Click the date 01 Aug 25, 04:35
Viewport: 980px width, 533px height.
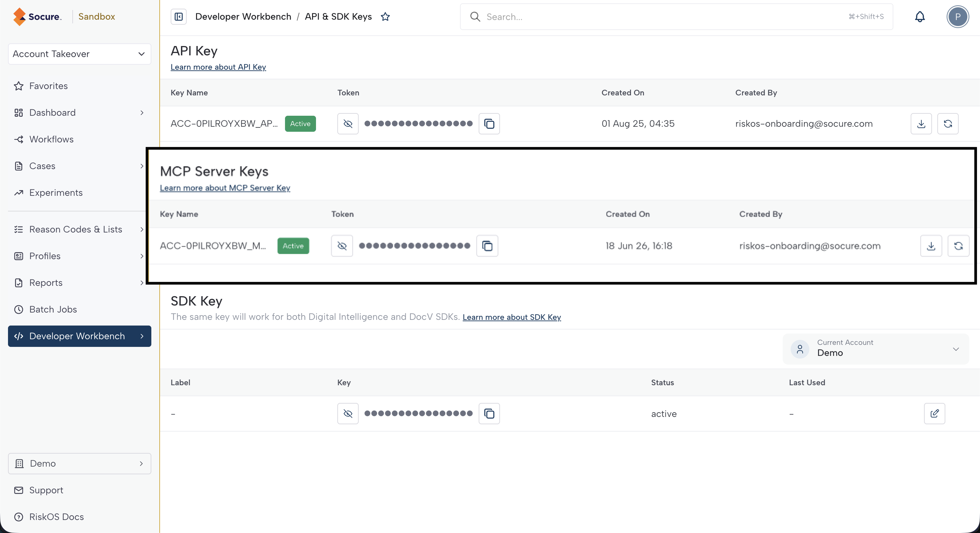[638, 123]
